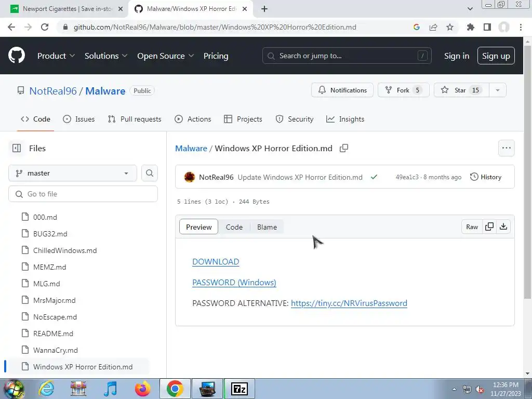532x399 pixels.
Task: Open the master branch selector
Action: coord(73,173)
